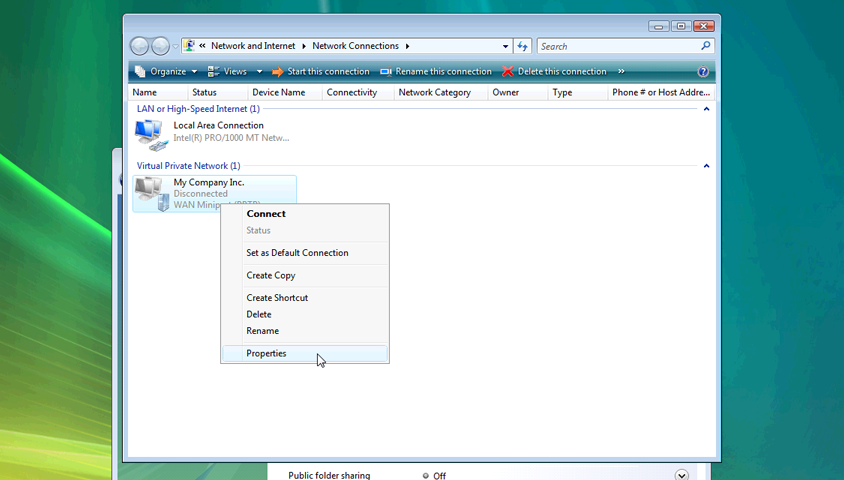
Task: Collapse the LAN or High-Speed Internet group
Action: coord(706,109)
